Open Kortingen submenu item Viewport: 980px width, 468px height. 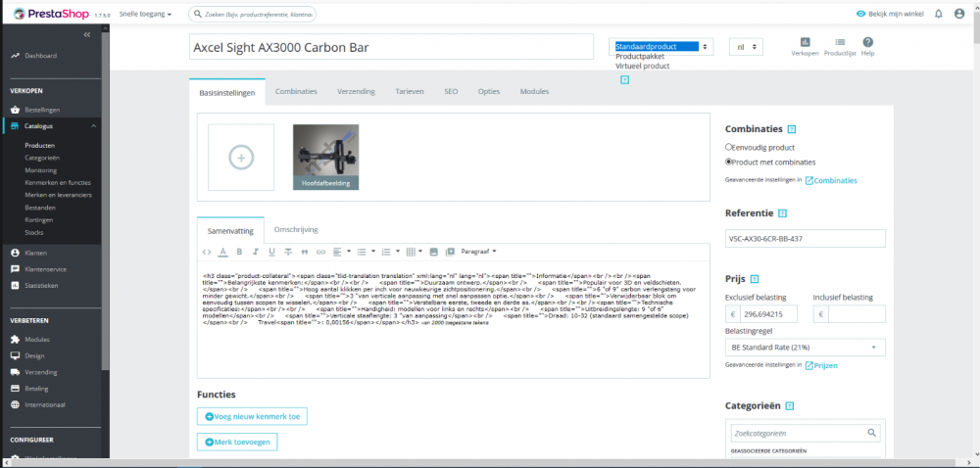click(39, 220)
